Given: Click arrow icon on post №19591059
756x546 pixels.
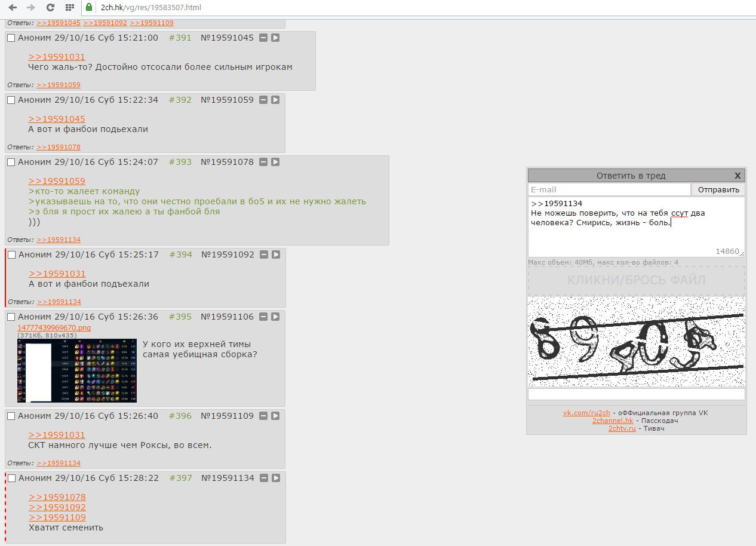Looking at the screenshot, I should [x=275, y=100].
